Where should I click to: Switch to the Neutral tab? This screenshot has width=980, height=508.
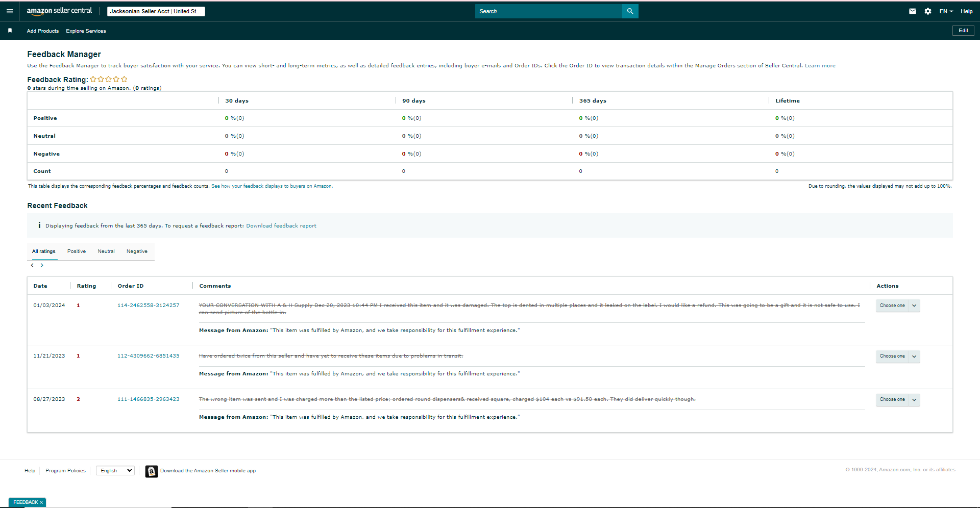tap(106, 251)
